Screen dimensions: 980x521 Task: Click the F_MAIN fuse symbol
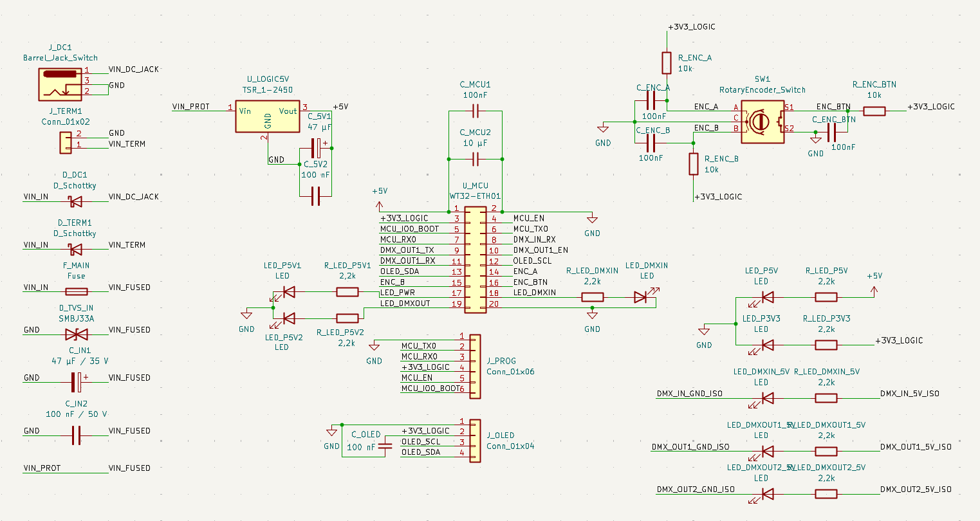click(x=77, y=292)
